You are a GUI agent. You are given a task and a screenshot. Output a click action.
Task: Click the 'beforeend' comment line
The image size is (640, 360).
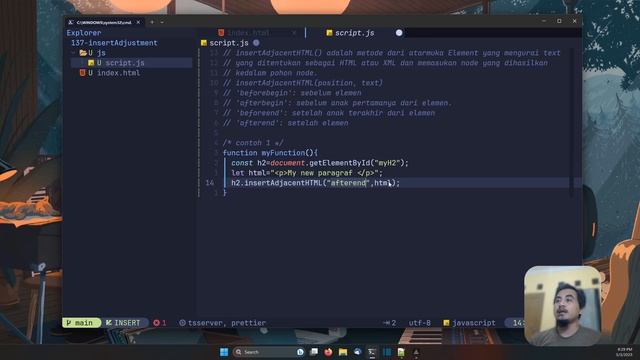[x=329, y=113]
